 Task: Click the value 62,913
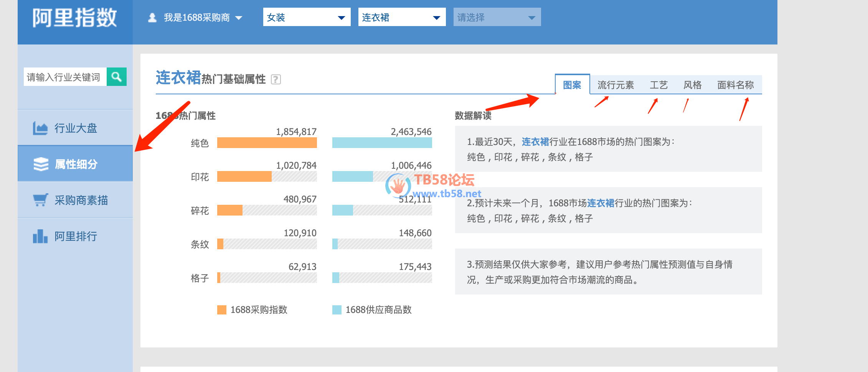(x=302, y=267)
